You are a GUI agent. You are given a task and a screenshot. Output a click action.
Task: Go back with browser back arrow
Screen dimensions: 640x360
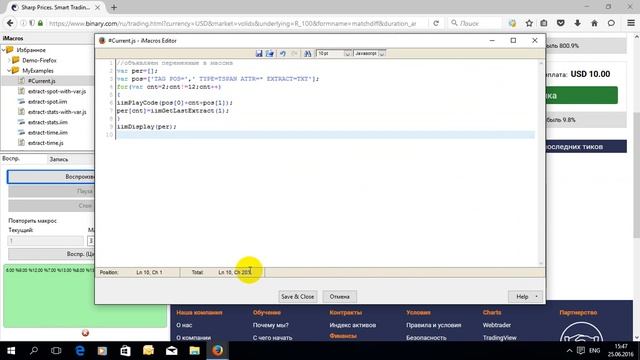[10, 23]
